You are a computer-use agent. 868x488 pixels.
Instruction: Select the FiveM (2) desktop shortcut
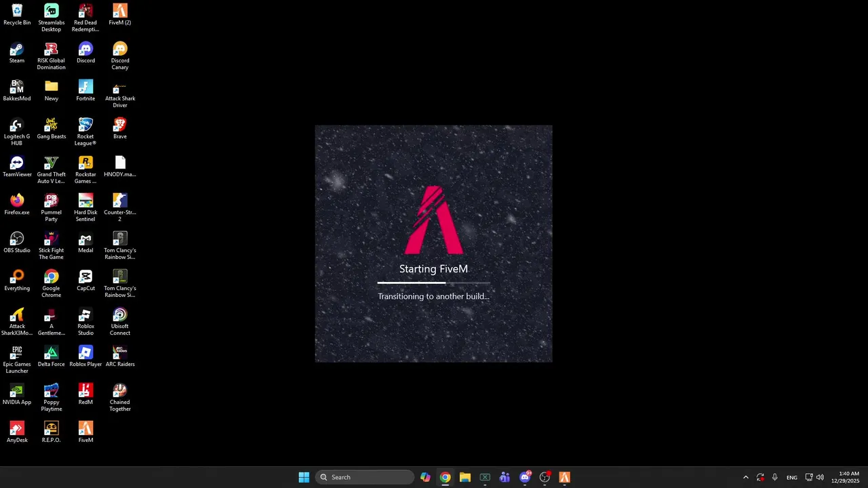[120, 15]
